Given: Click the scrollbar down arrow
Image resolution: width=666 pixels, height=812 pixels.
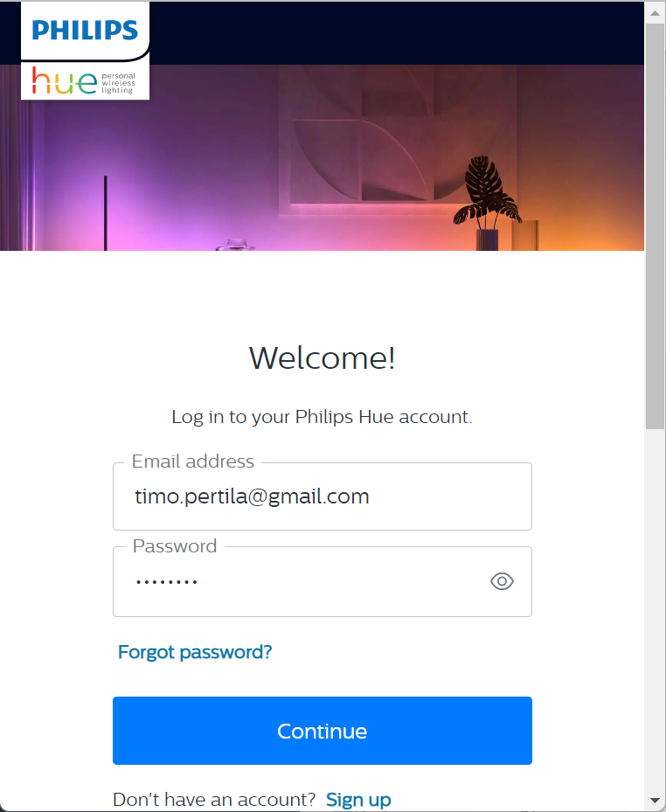Looking at the screenshot, I should (655, 801).
